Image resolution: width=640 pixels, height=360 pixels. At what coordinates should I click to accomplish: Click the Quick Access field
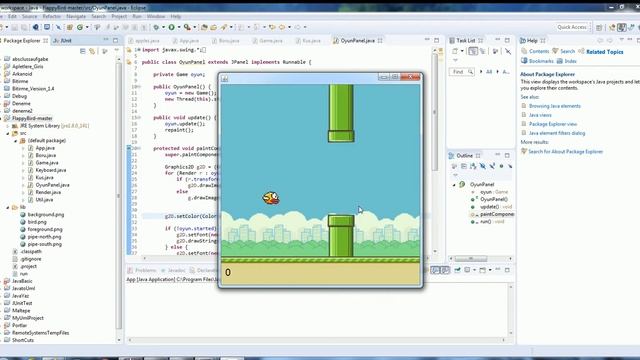click(x=572, y=27)
